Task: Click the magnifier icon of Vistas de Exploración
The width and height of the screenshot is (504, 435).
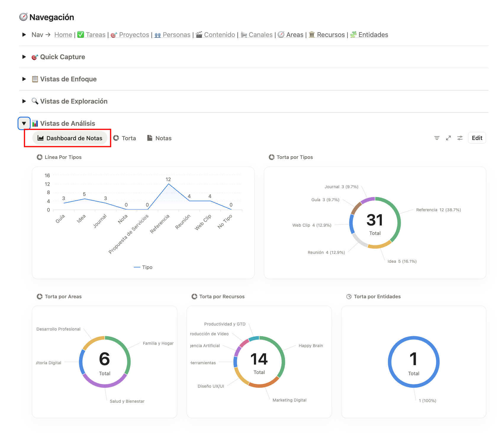Action: pos(35,101)
